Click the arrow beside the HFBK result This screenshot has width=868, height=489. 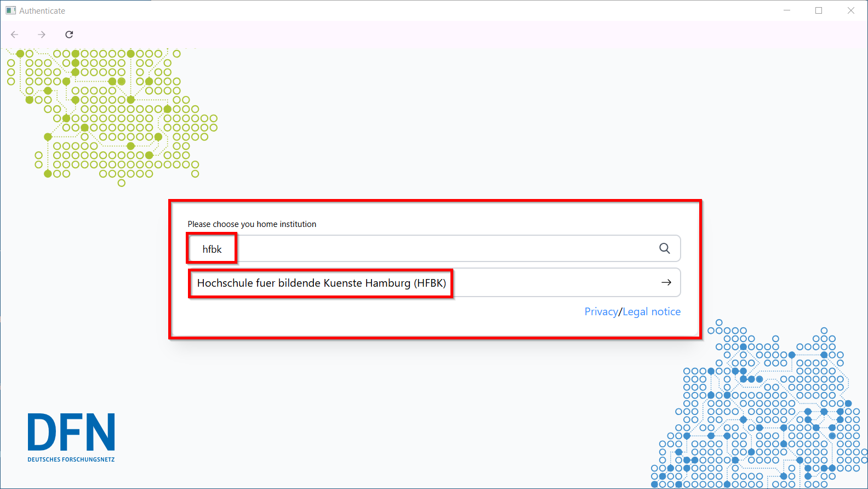[666, 282]
